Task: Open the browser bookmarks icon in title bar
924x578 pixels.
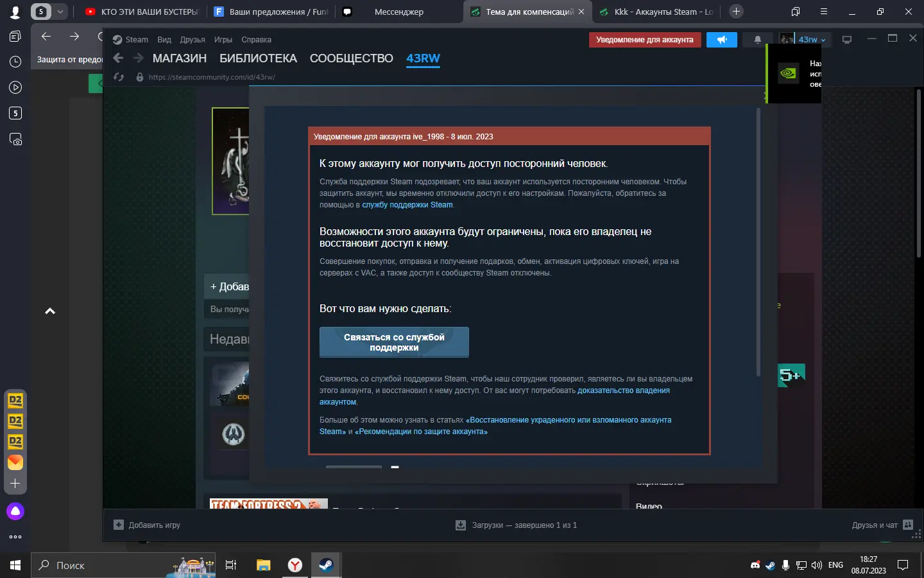Action: 796,12
